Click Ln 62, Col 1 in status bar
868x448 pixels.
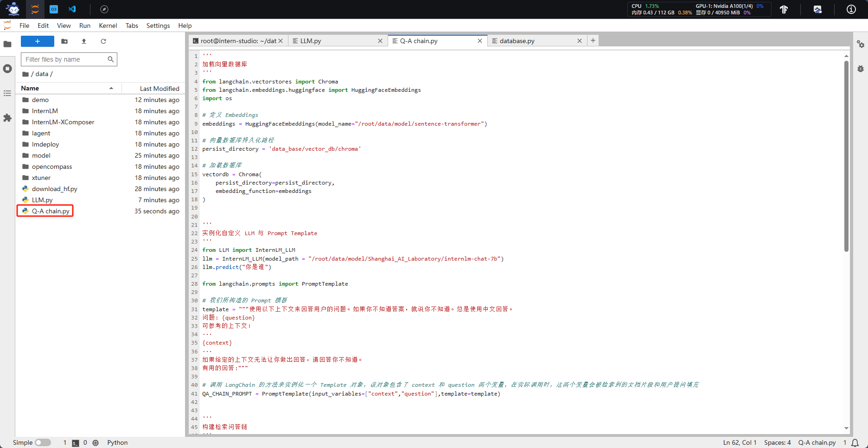740,442
